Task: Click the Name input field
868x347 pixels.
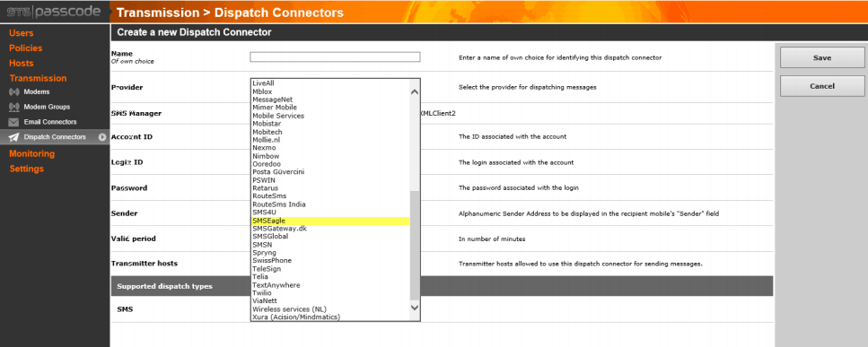Action: point(335,56)
